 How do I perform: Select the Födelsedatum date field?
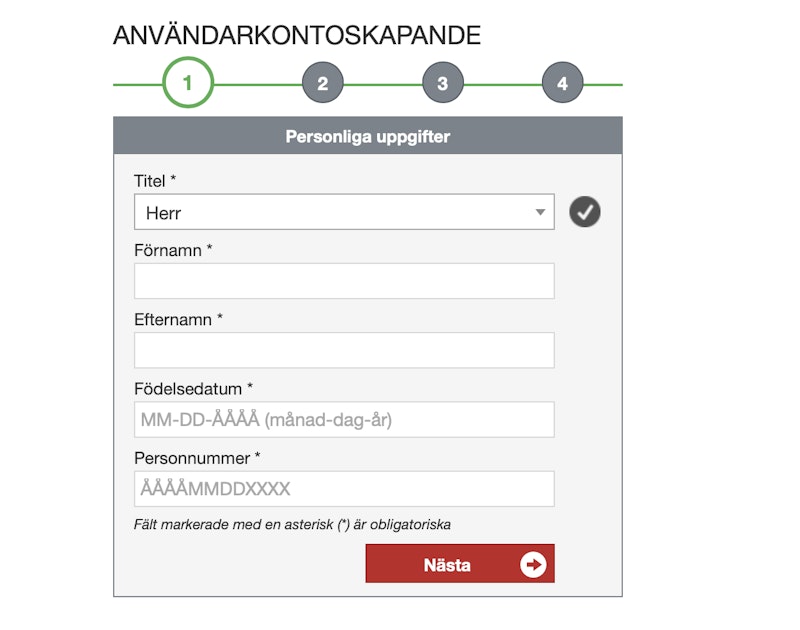coord(343,420)
